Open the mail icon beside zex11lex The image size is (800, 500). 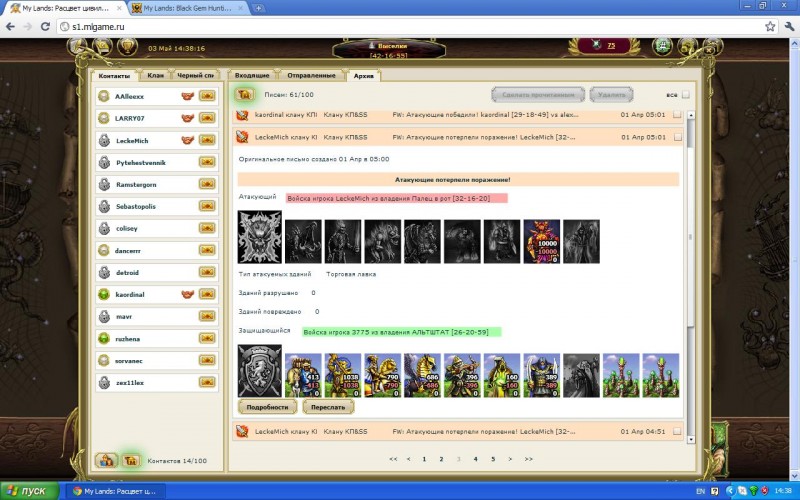(207, 382)
